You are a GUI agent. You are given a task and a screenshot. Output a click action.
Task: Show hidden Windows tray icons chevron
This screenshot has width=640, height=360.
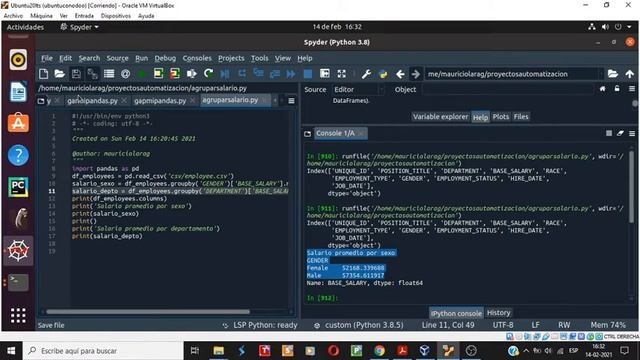pos(526,351)
